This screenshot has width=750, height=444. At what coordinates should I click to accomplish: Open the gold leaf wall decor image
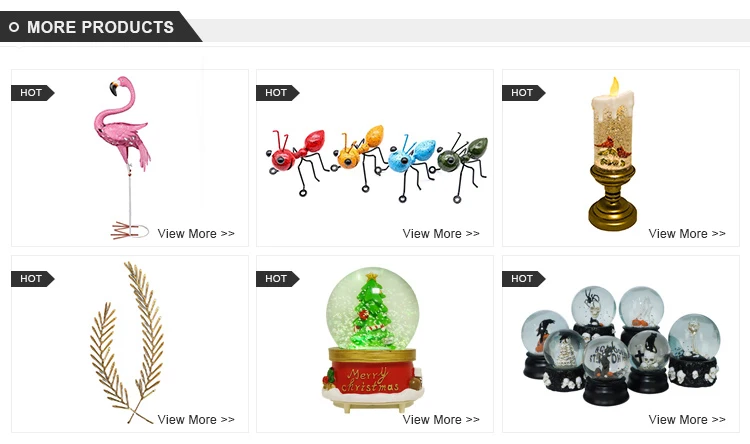[127, 343]
